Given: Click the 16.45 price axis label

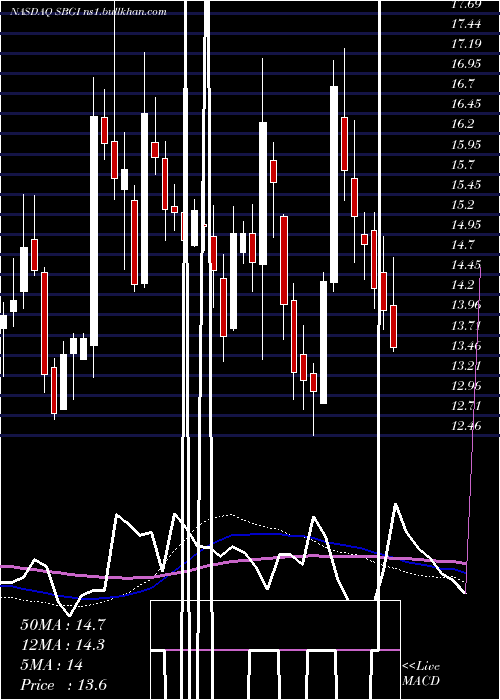Looking at the screenshot, I should point(466,104).
